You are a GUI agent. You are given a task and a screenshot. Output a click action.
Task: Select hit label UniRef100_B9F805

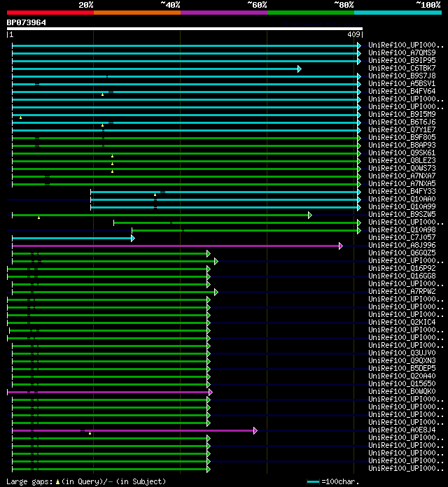pos(402,137)
